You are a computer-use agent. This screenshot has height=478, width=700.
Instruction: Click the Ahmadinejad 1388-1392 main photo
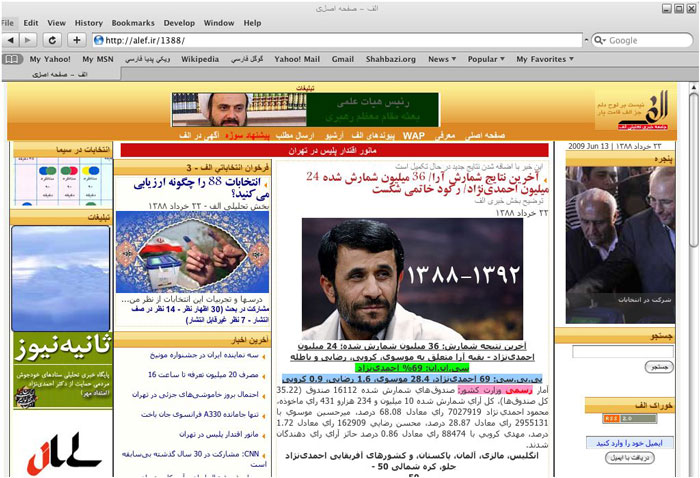(412, 279)
